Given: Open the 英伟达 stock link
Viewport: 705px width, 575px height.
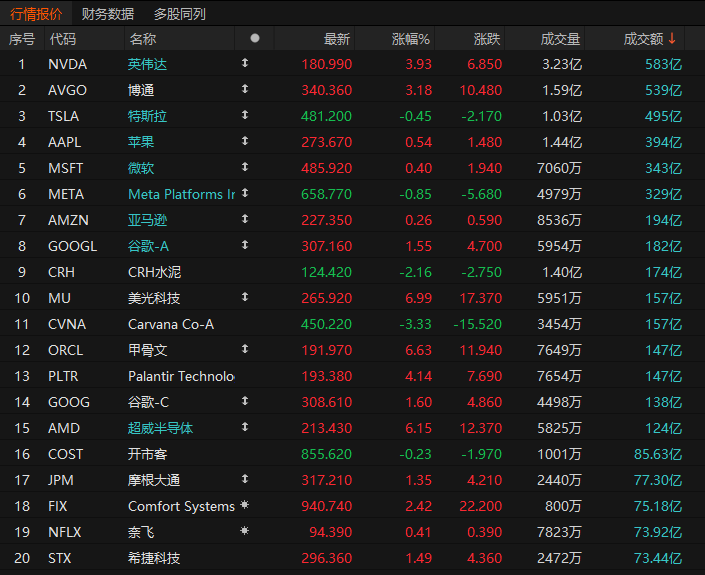Looking at the screenshot, I should click(x=147, y=64).
